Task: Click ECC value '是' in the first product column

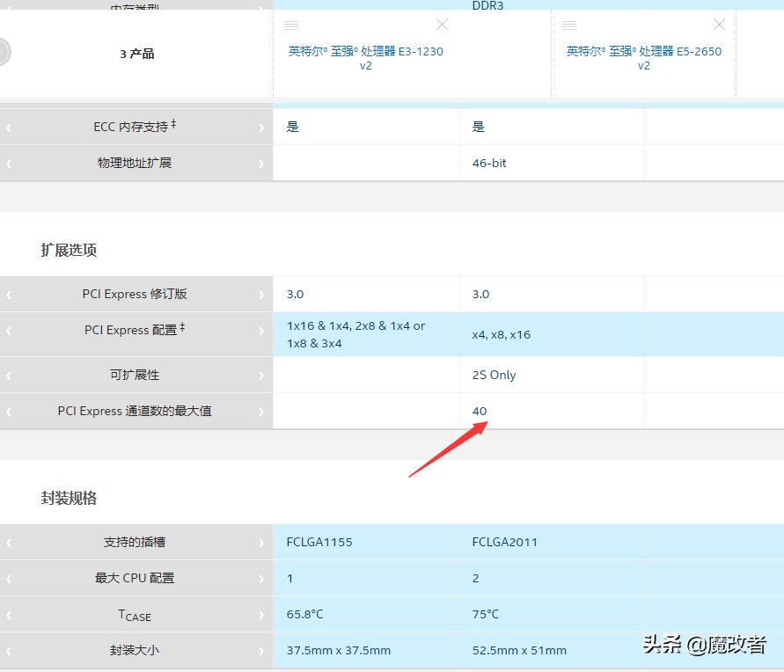Action: point(292,127)
